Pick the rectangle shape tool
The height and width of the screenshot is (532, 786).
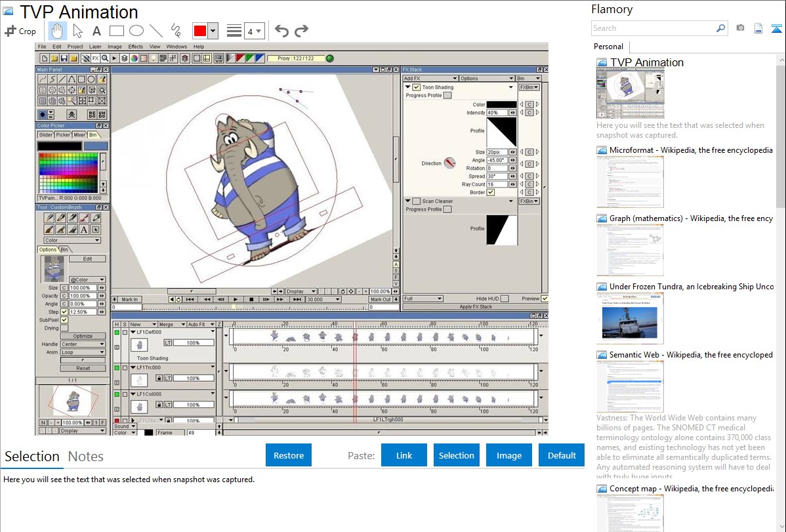(x=116, y=31)
